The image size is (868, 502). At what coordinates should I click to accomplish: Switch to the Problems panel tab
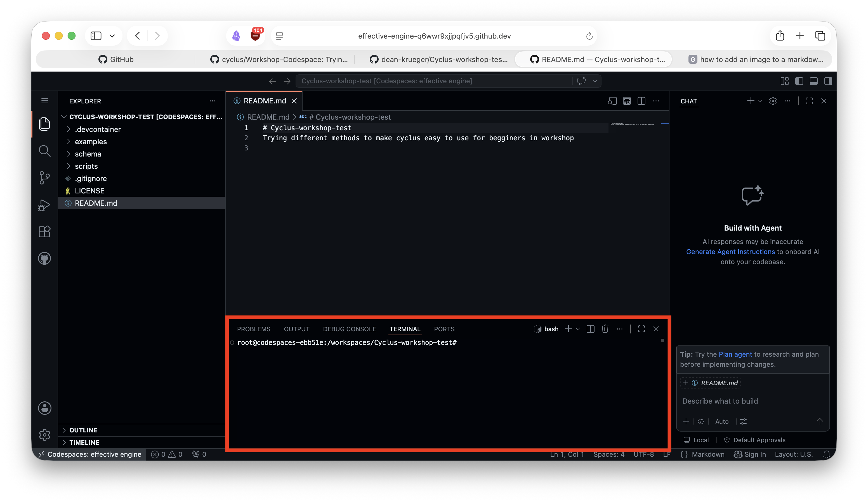pyautogui.click(x=254, y=329)
